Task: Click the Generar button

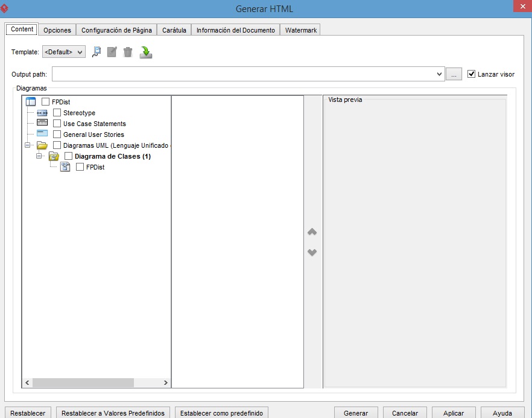Action: [356, 413]
